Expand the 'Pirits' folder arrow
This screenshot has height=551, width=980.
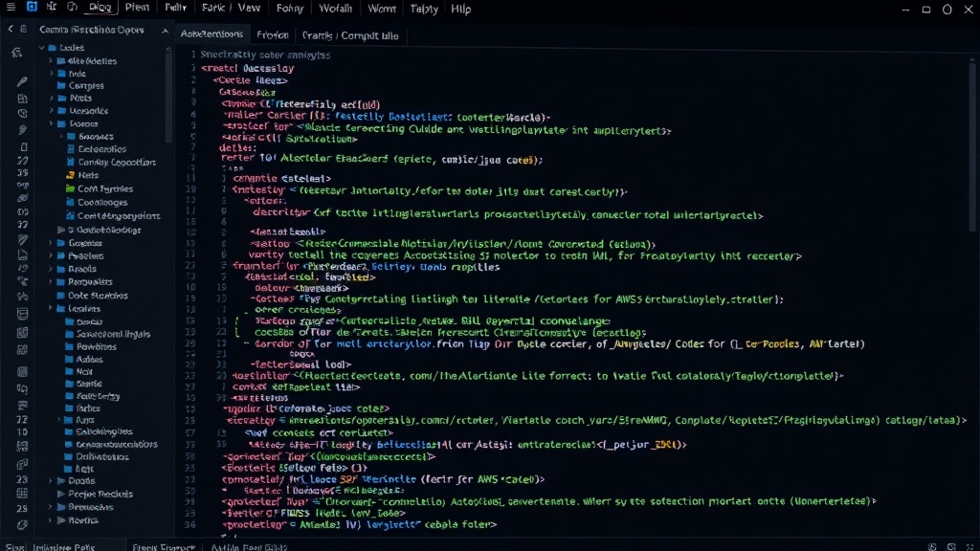pos(52,99)
